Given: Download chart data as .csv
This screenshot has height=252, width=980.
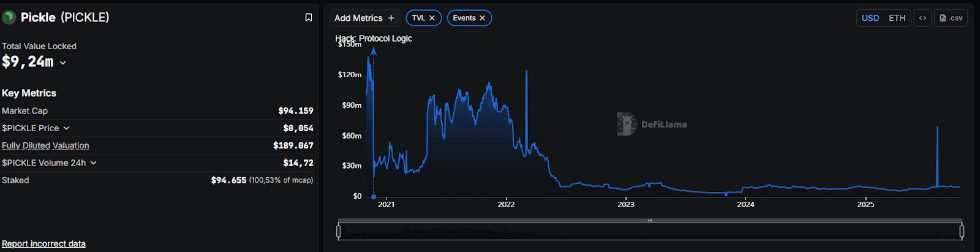Looking at the screenshot, I should 951,18.
